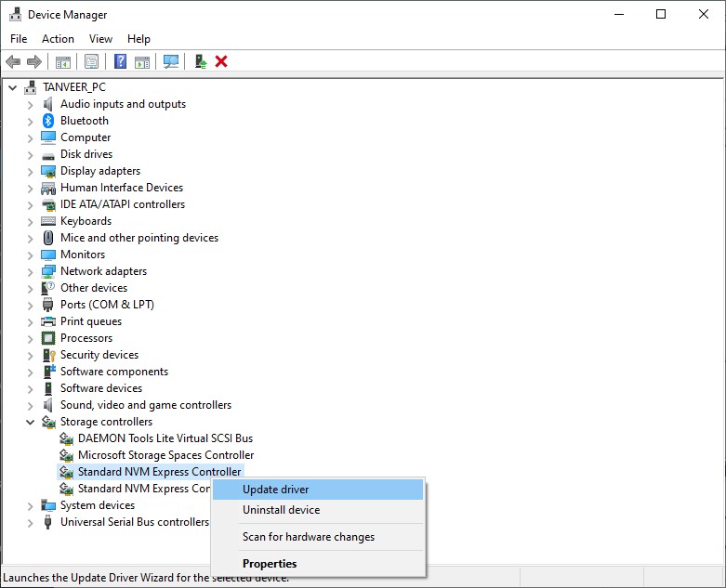Expand the Software devices category

tap(31, 389)
